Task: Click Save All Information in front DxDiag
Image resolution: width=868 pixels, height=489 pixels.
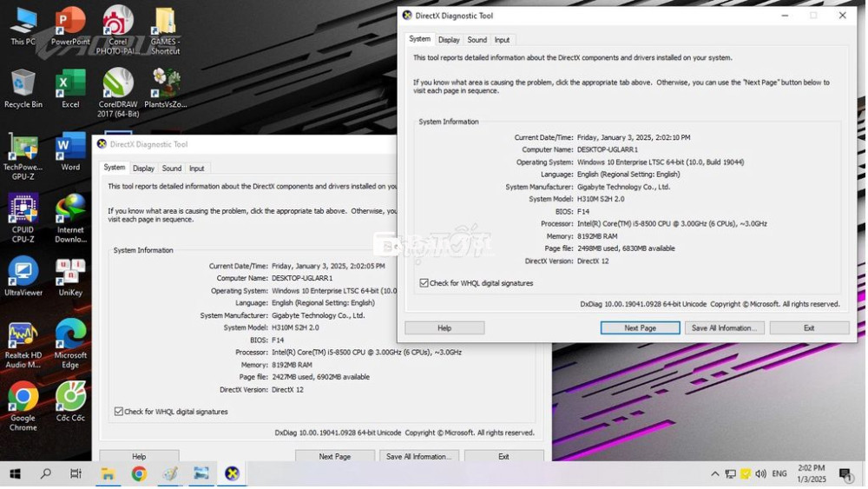Action: pyautogui.click(x=724, y=328)
